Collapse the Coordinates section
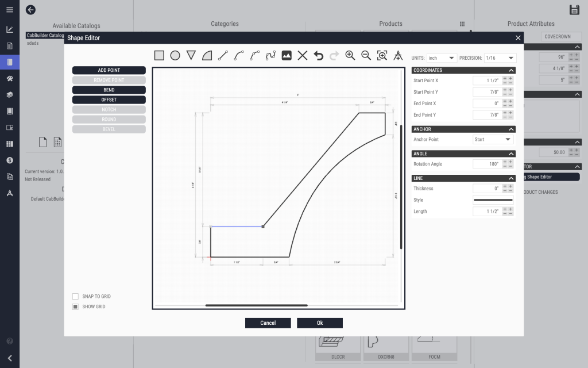 pyautogui.click(x=511, y=71)
